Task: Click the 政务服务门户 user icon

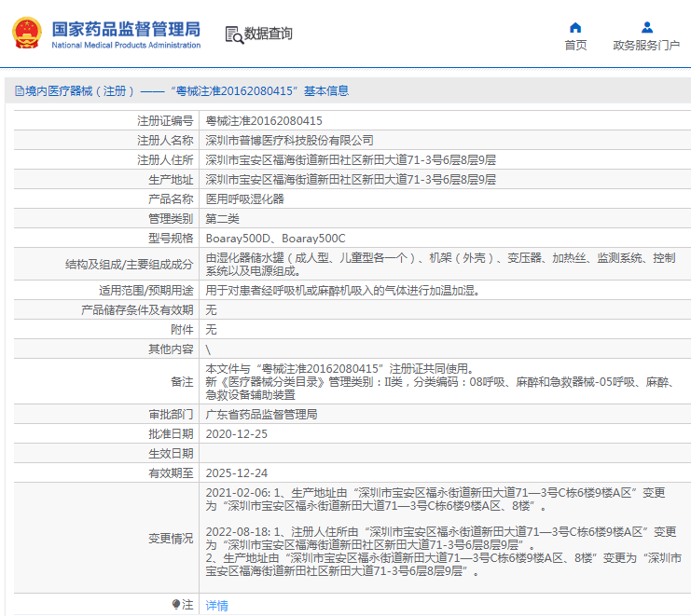Action: coord(646,28)
